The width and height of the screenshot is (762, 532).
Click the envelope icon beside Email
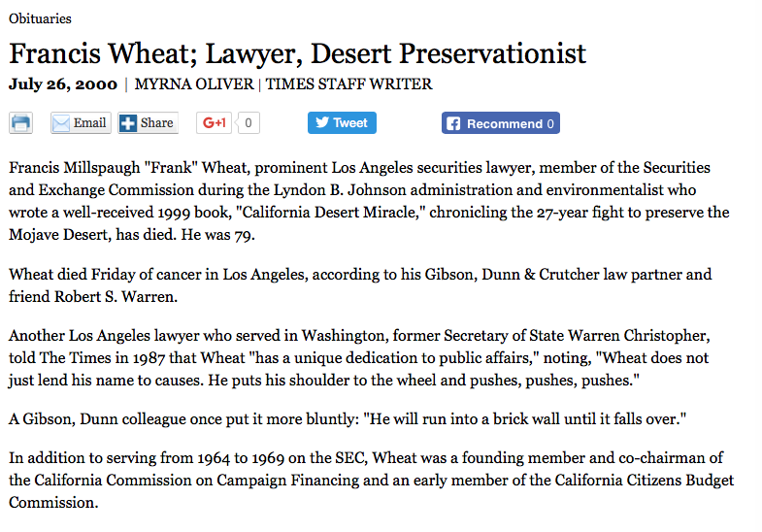(61, 123)
